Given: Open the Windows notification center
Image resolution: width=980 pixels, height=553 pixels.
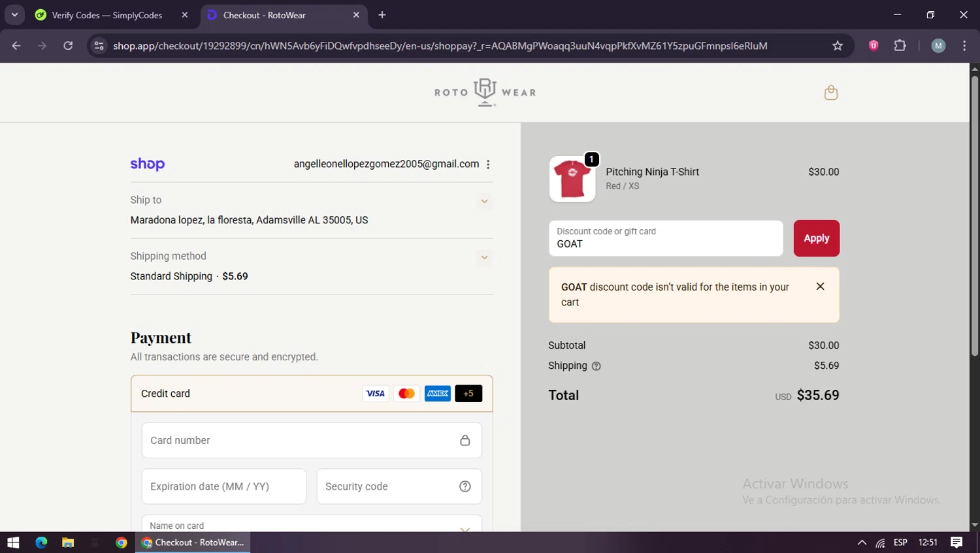Looking at the screenshot, I should pos(956,543).
